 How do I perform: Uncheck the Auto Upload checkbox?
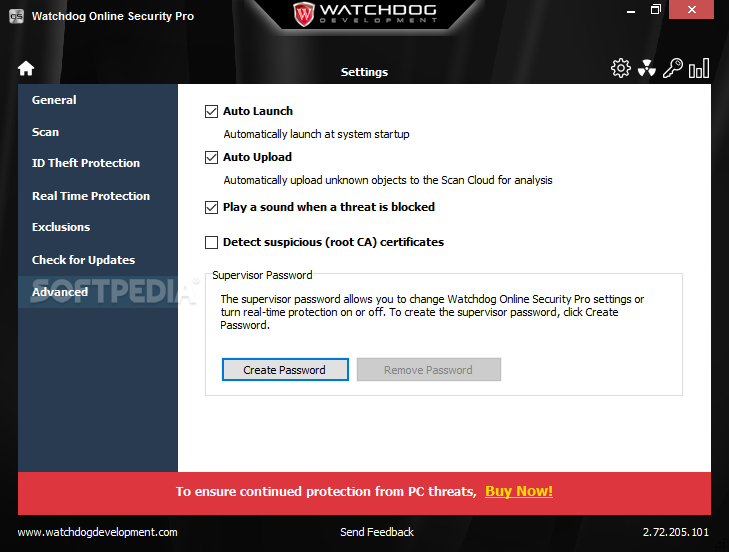click(212, 158)
